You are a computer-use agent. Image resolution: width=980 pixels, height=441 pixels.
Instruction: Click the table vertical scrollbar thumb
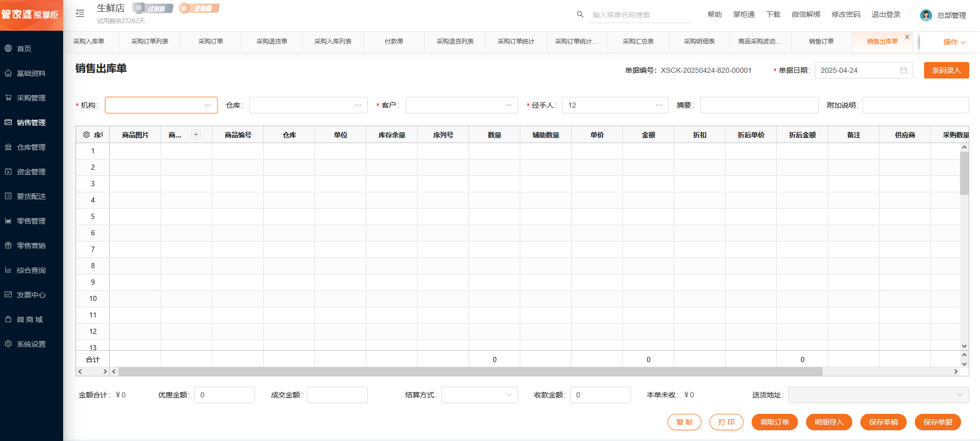tap(965, 173)
